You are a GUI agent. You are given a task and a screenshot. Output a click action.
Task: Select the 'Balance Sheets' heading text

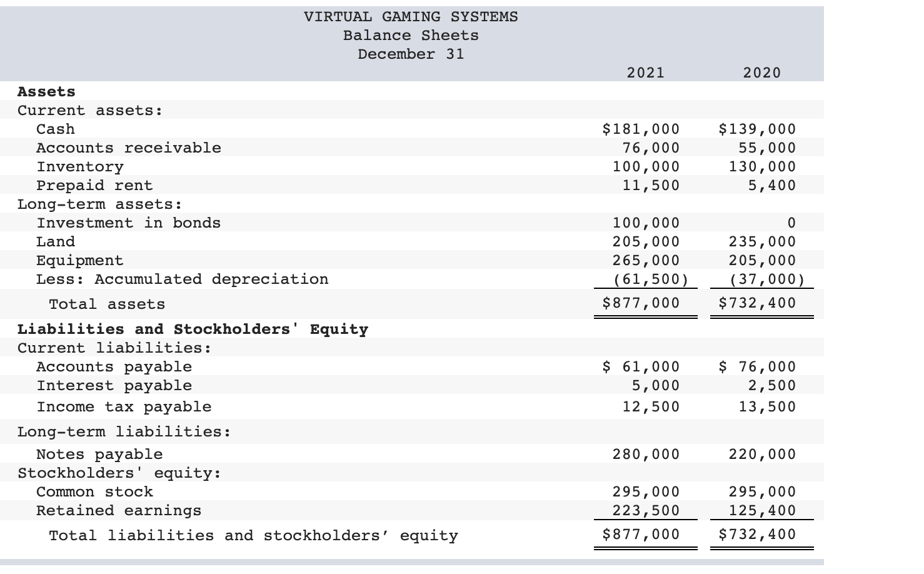411,35
